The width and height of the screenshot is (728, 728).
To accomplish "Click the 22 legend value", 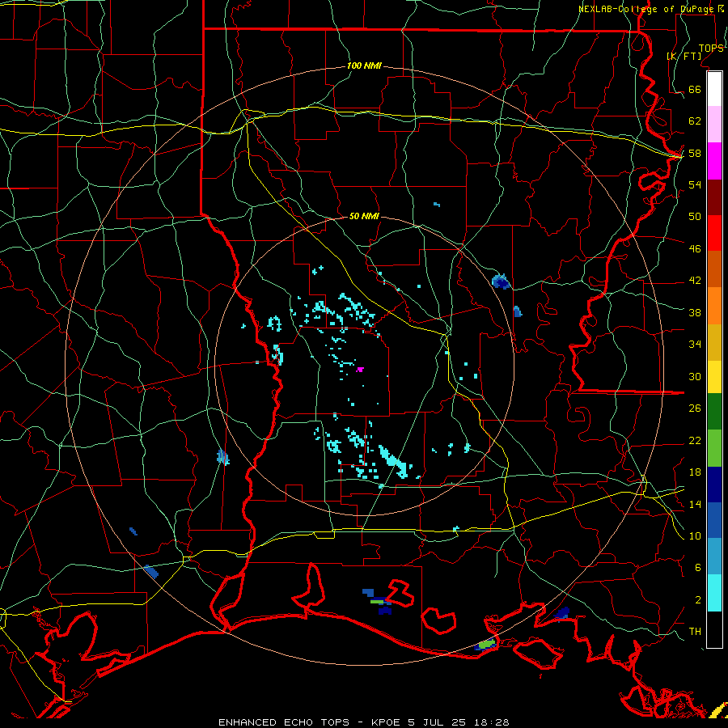I will click(695, 440).
